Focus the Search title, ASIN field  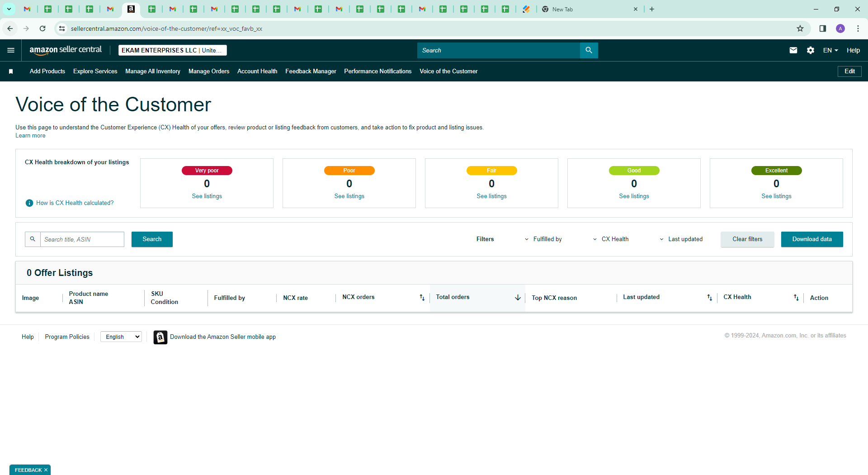pos(82,239)
